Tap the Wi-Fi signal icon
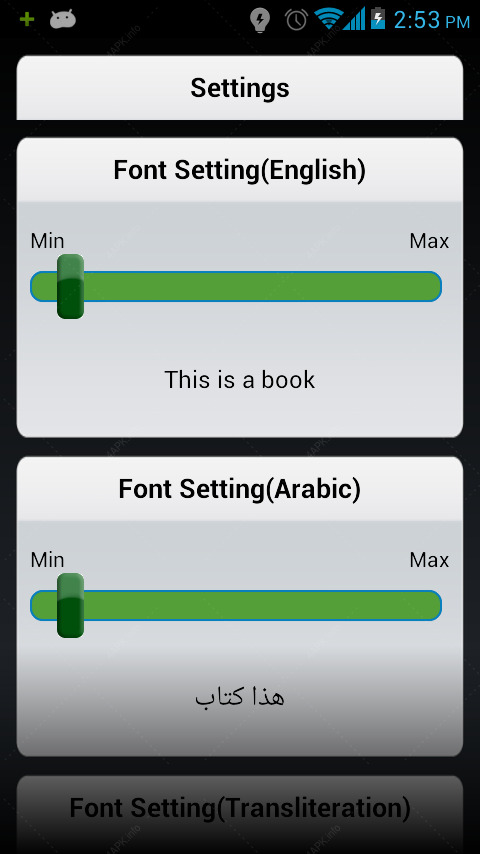 [329, 20]
